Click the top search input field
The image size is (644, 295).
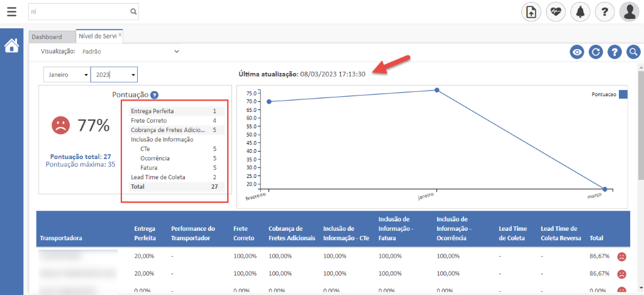click(79, 11)
